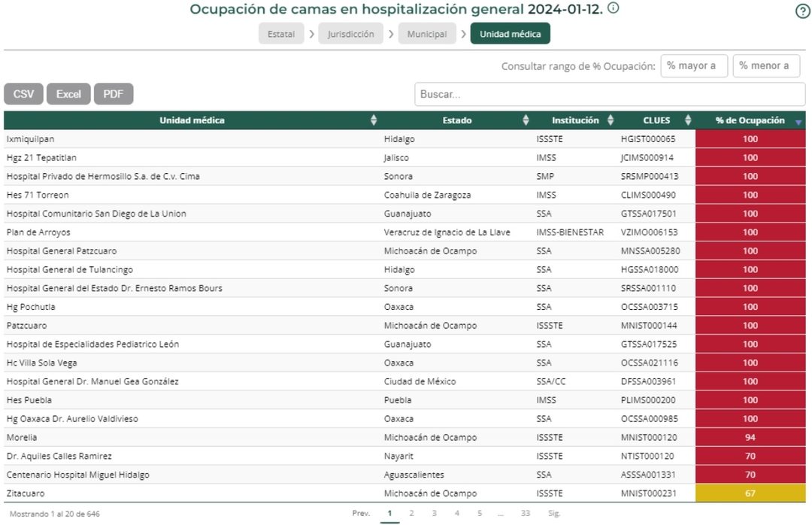Chevron between Municipal and Unidad médica
812x525 pixels.
point(463,34)
